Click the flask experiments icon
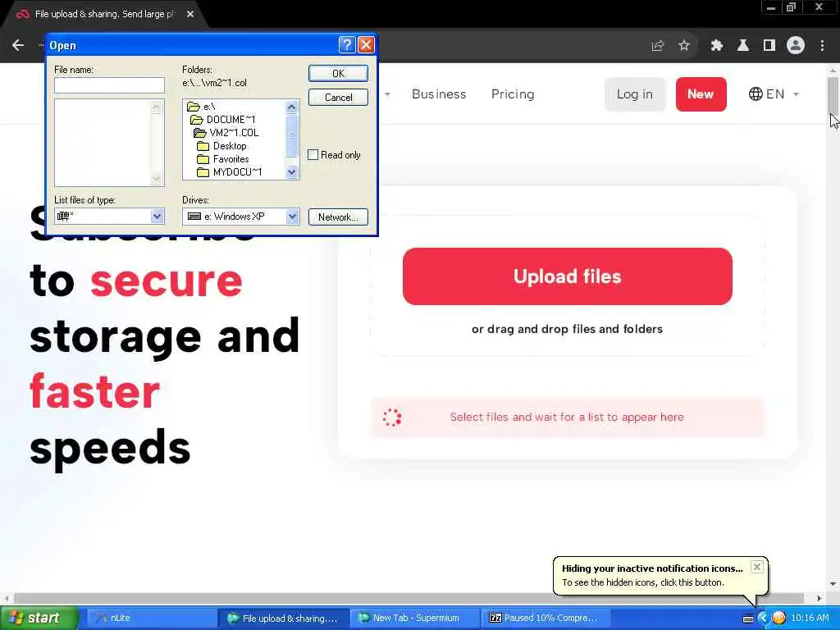This screenshot has height=630, width=840. point(743,46)
